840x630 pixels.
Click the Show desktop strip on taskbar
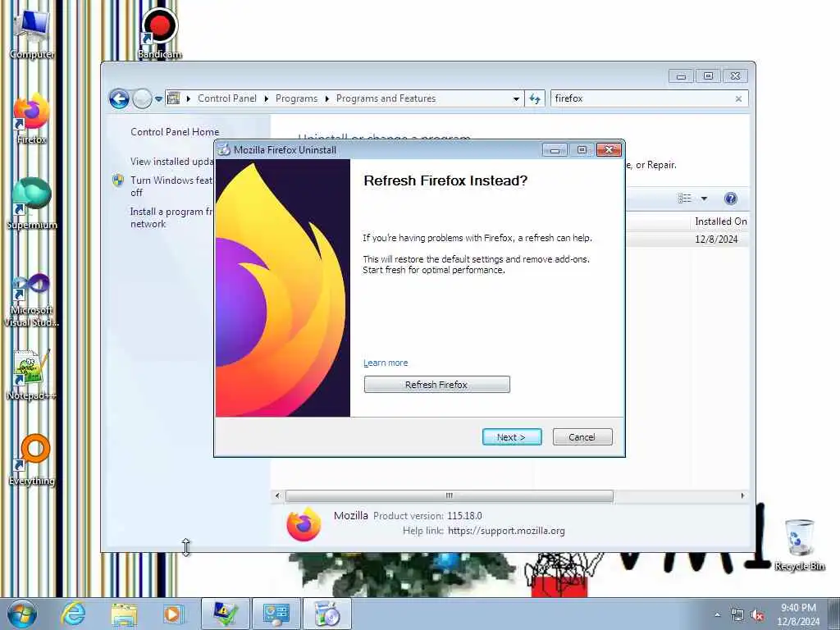click(x=834, y=614)
